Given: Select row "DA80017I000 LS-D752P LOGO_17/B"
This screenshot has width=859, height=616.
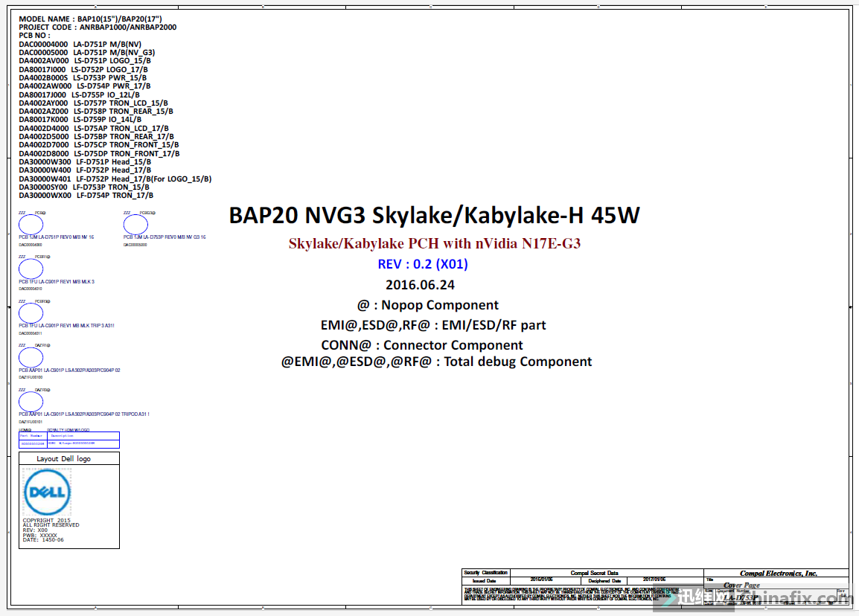Looking at the screenshot, I should pos(83,69).
